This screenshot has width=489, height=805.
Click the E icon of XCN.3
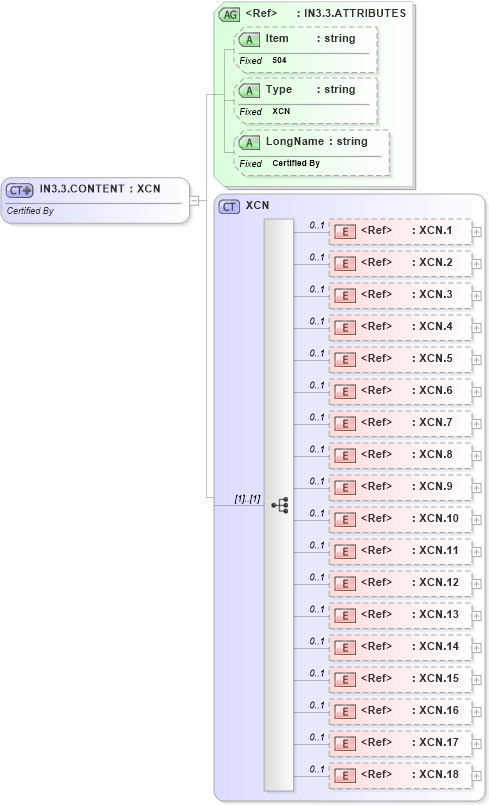(x=345, y=296)
